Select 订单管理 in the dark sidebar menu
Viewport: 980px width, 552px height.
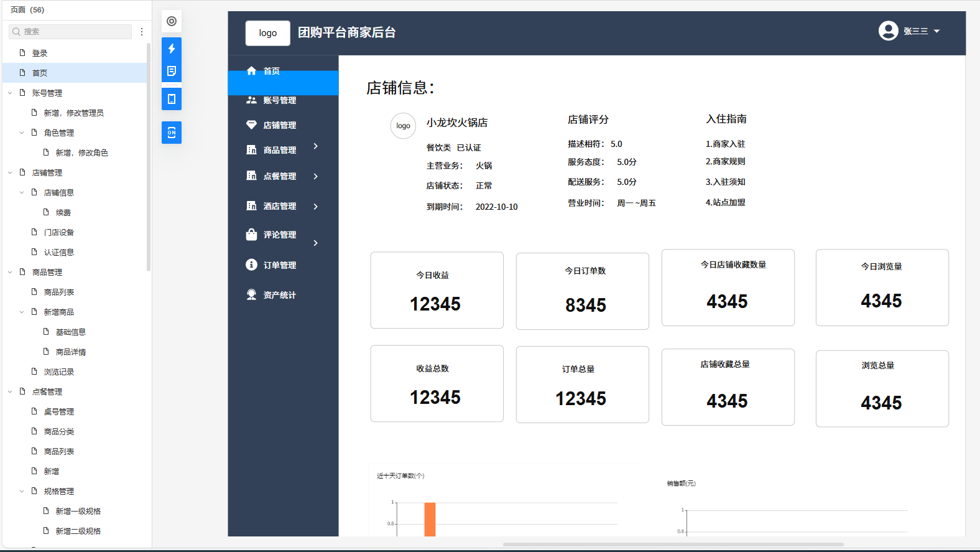tap(279, 265)
